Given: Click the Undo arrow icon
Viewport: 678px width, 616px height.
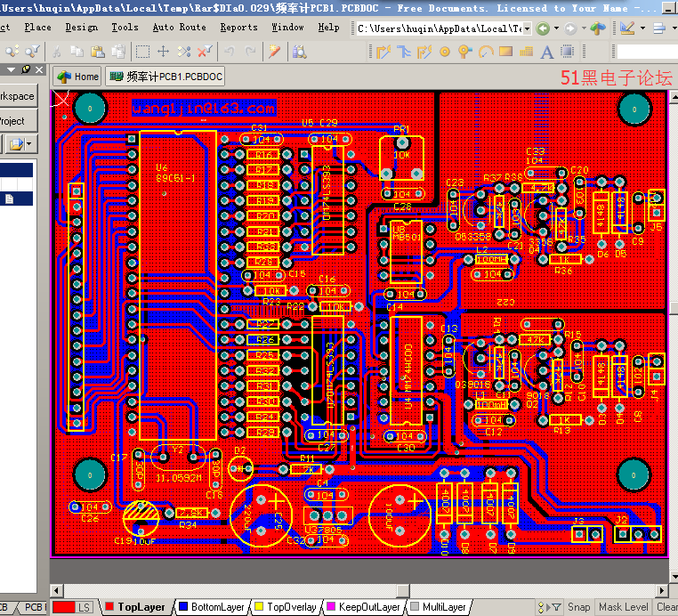Looking at the screenshot, I should click(230, 52).
